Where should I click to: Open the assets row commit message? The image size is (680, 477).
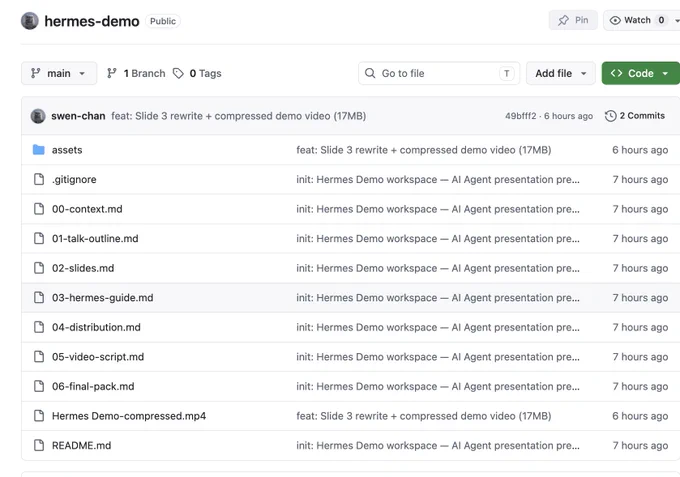tap(424, 150)
